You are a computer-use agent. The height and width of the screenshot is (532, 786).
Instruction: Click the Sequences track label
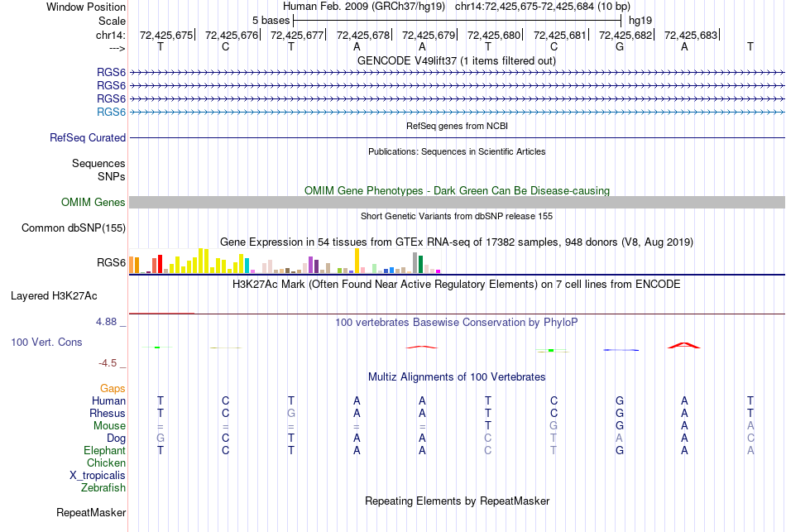click(x=98, y=164)
